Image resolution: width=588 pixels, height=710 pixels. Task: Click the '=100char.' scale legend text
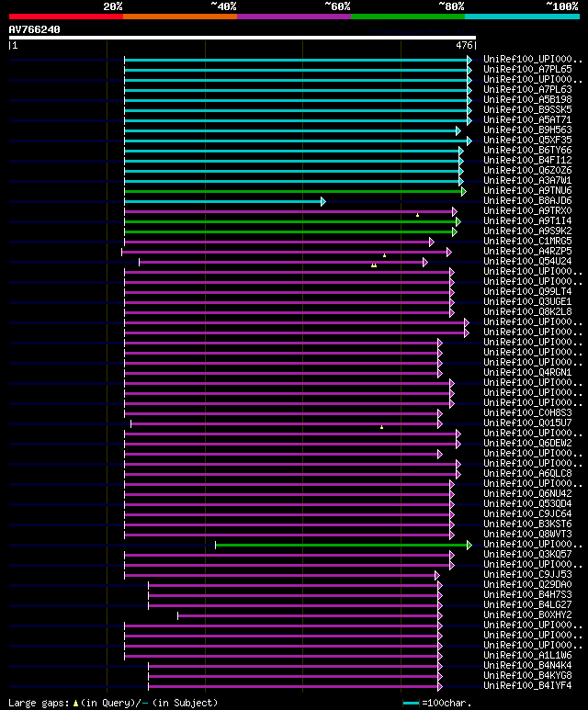pyautogui.click(x=447, y=704)
